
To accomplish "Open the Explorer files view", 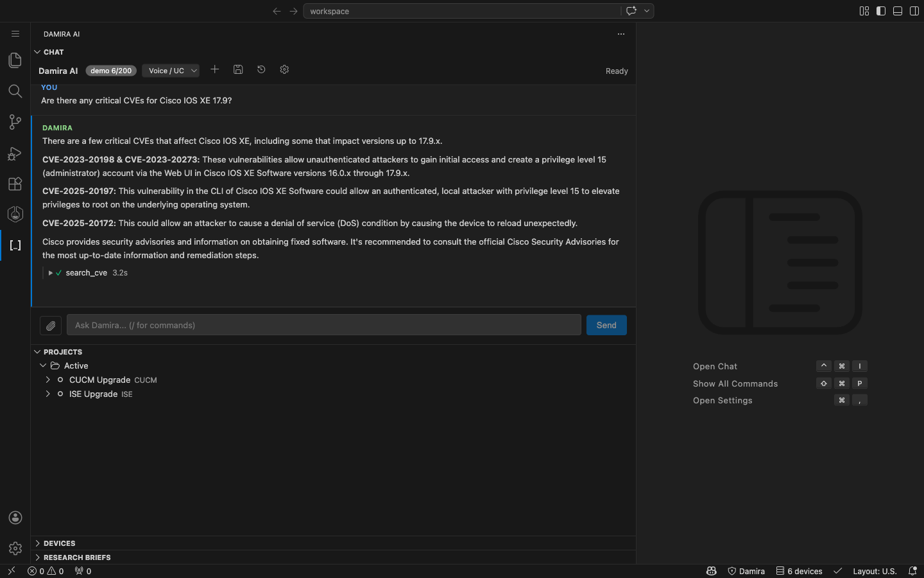I will point(15,60).
